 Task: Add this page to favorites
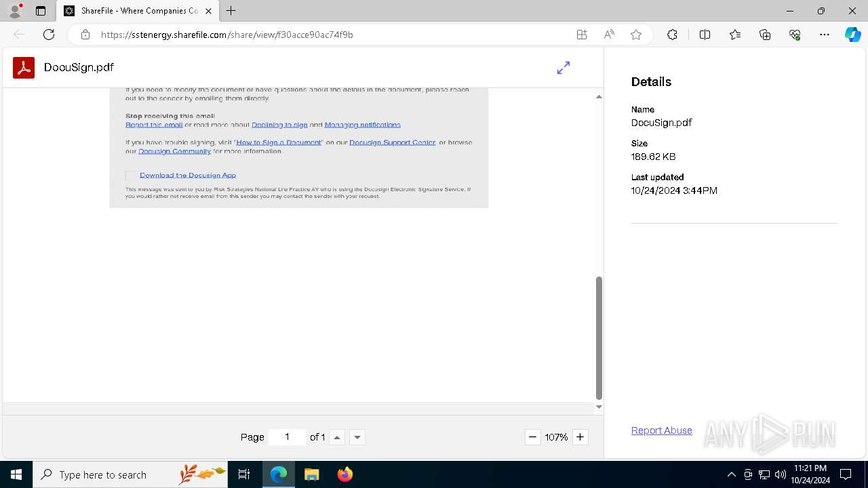coord(636,35)
